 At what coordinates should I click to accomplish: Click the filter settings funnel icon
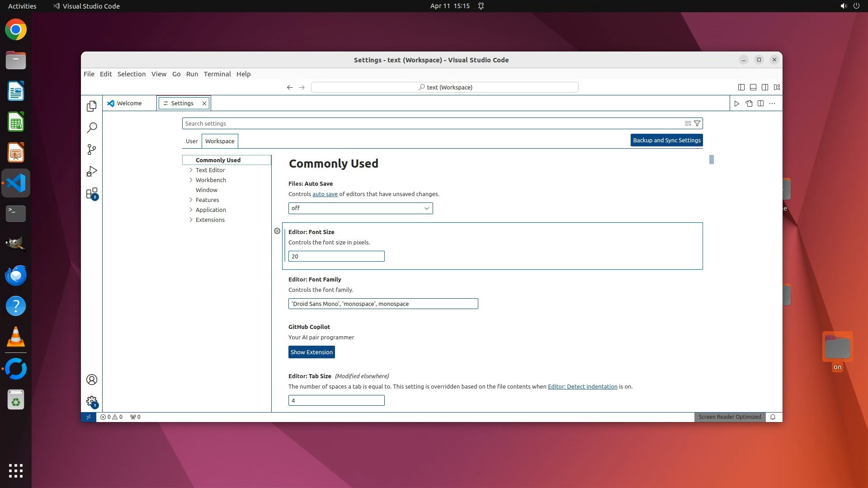click(x=697, y=123)
